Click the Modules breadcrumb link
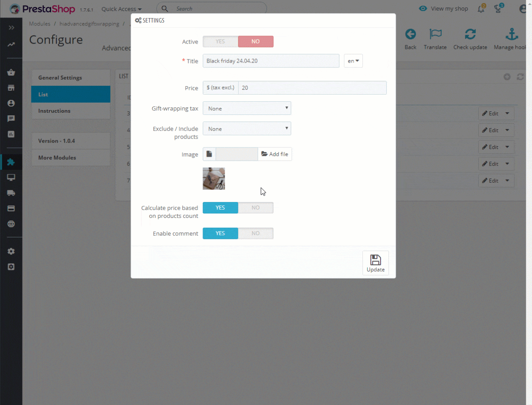This screenshot has width=532, height=405. pos(40,24)
